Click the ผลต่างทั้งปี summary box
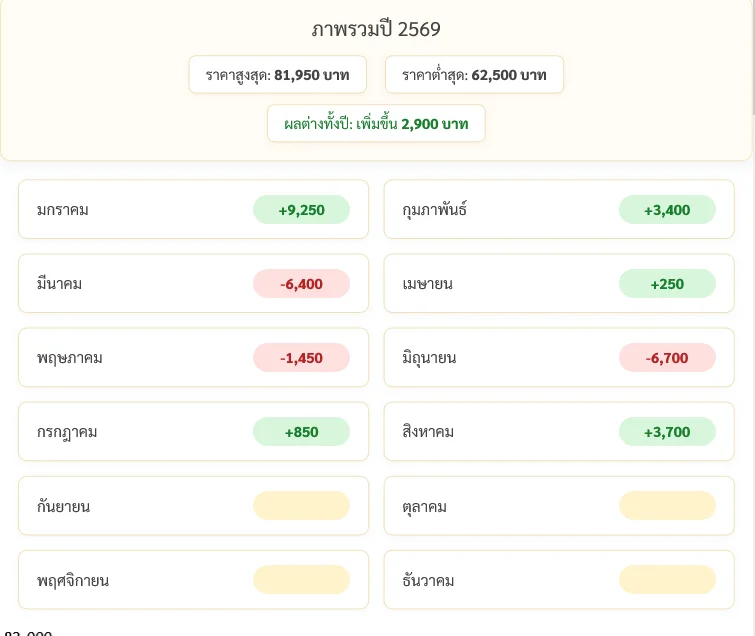 pyautogui.click(x=376, y=124)
